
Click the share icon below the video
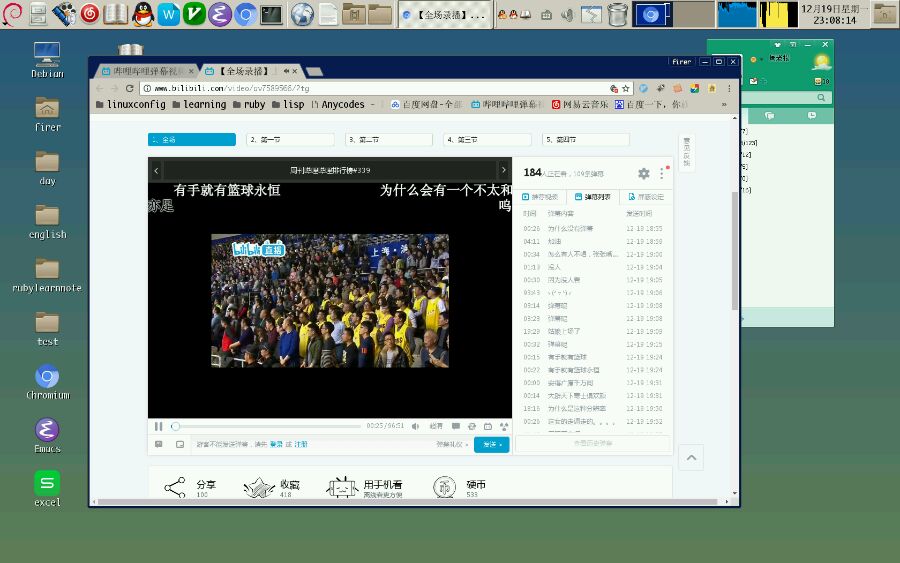coord(175,487)
